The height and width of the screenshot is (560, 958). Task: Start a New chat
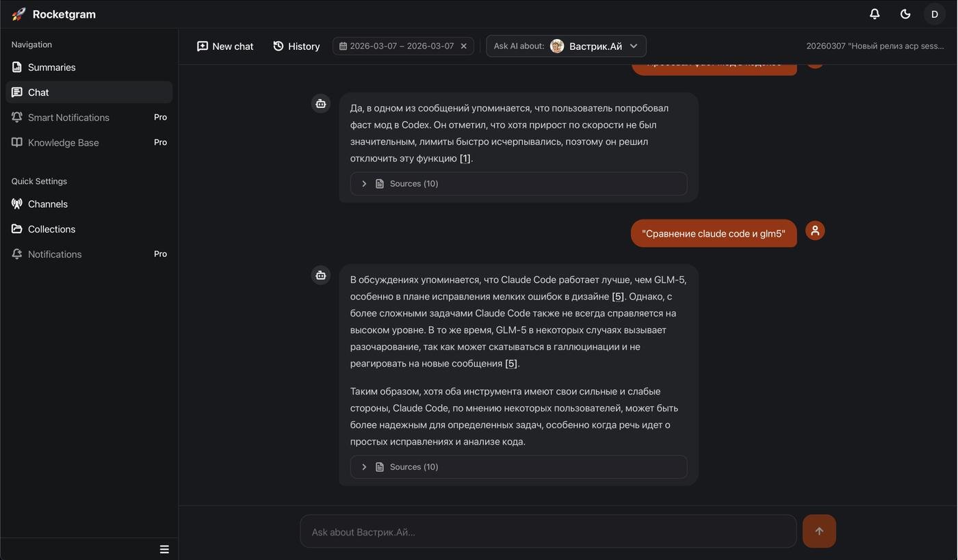coord(225,46)
